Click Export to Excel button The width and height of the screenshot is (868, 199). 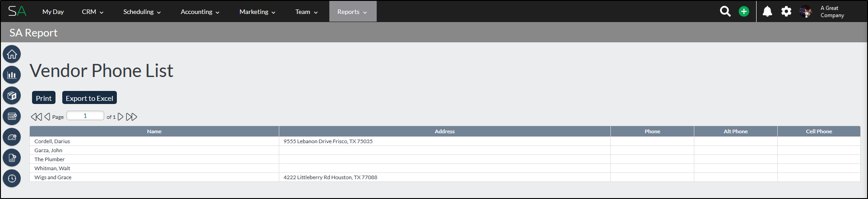89,98
